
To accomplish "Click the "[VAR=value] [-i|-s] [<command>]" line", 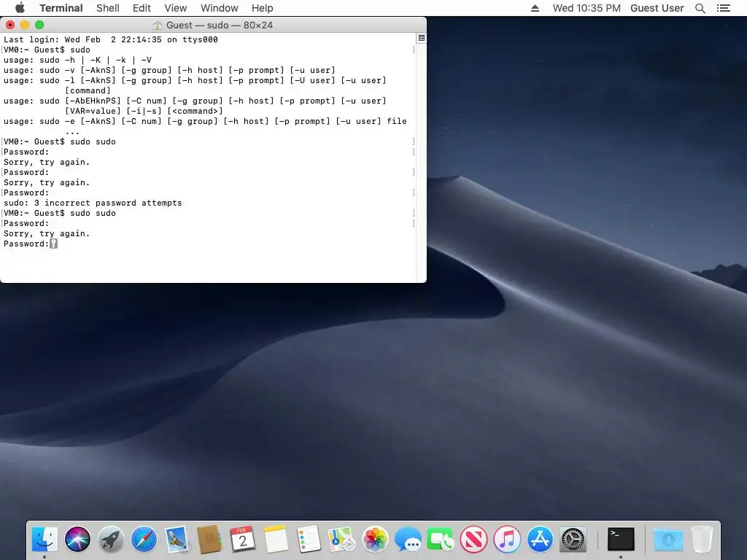I will click(144, 111).
